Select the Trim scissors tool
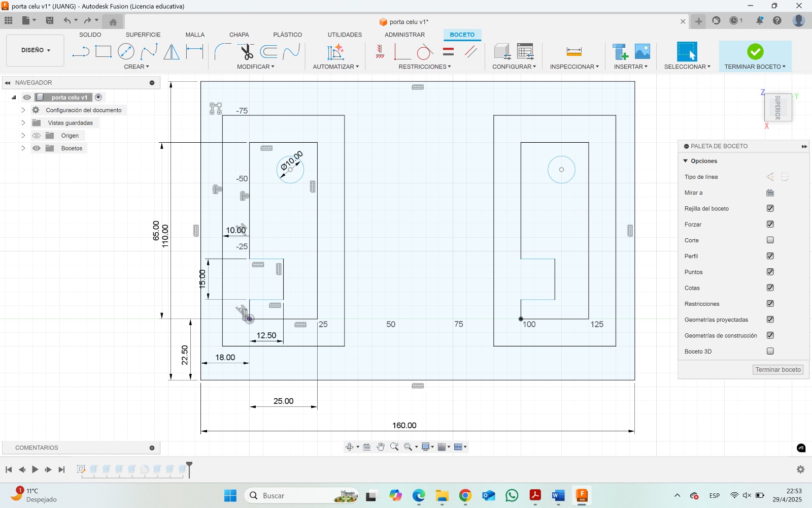The height and width of the screenshot is (508, 812). point(246,52)
